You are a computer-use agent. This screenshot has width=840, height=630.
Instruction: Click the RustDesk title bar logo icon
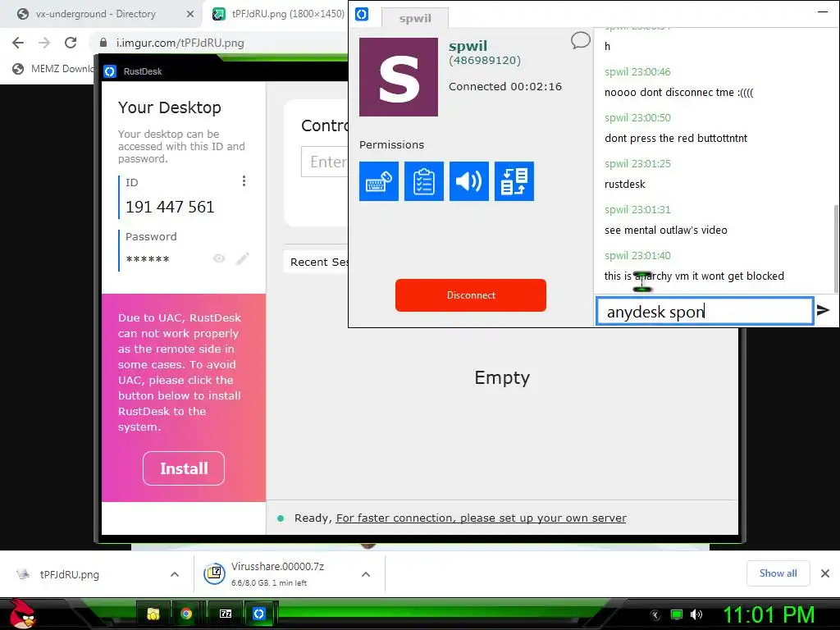pyautogui.click(x=110, y=71)
